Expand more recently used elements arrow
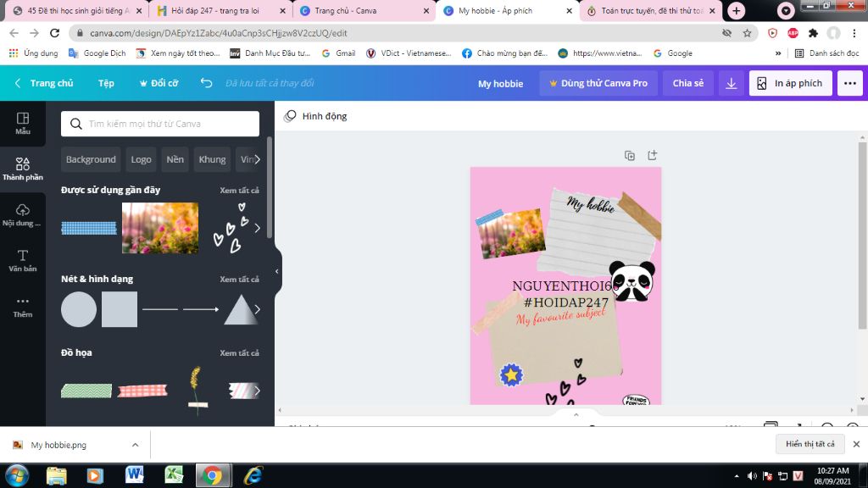The image size is (868, 488). pyautogui.click(x=257, y=228)
